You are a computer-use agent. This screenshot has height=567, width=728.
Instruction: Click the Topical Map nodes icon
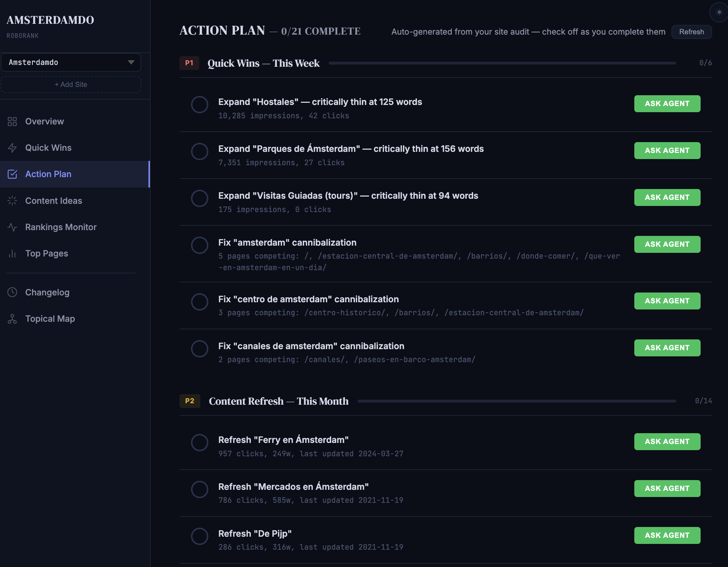click(12, 319)
